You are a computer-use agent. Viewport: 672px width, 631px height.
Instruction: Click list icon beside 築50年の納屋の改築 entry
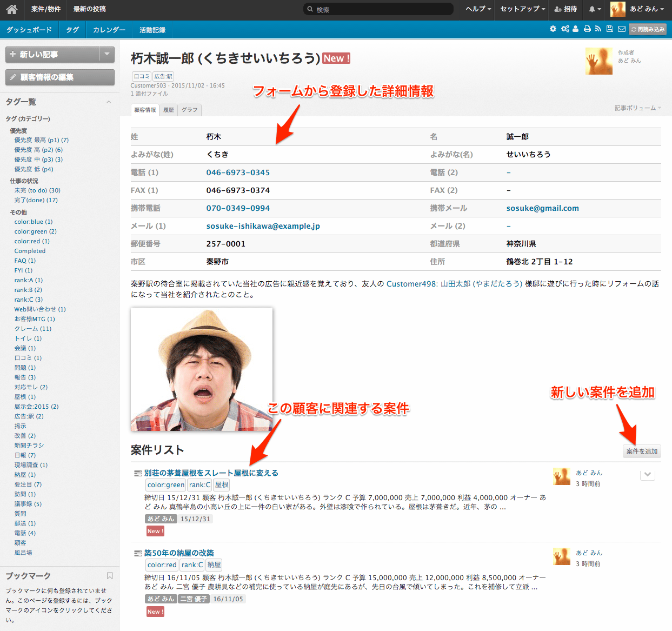click(138, 553)
